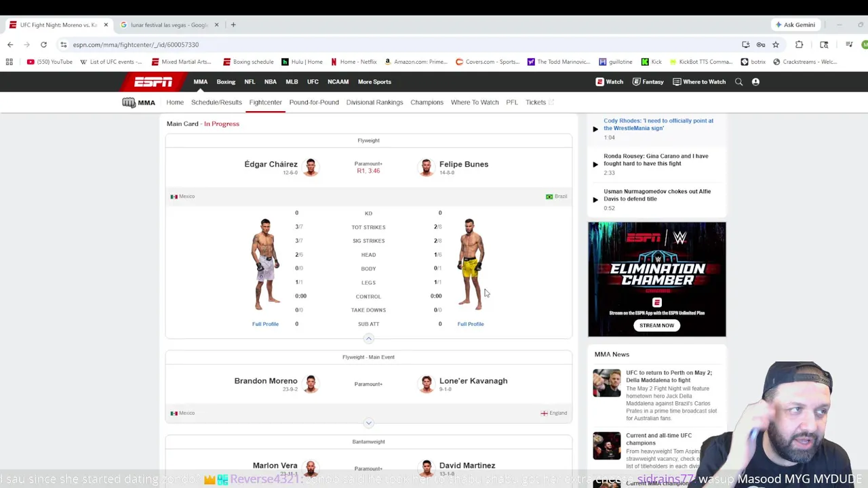
Task: Play the Ronda Rousey Gina Carano video
Action: click(x=595, y=164)
